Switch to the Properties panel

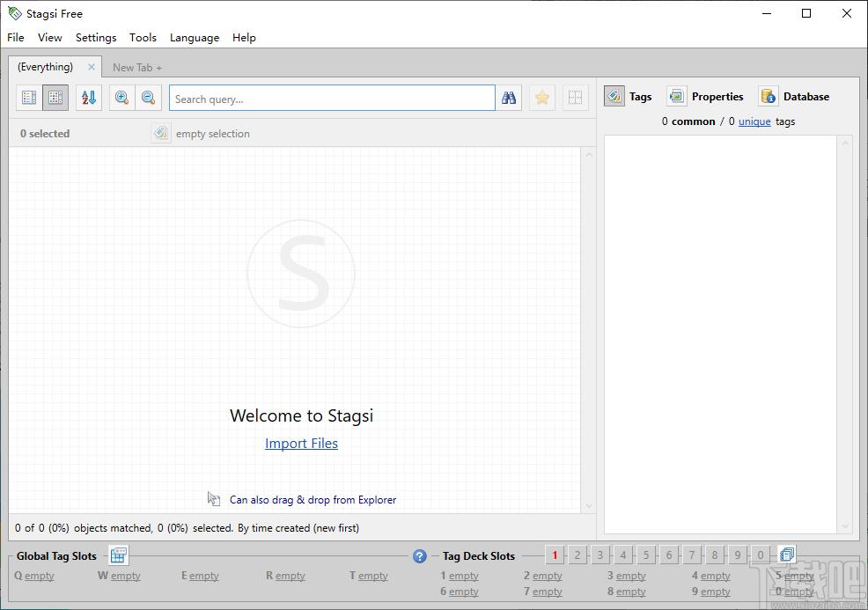(705, 97)
